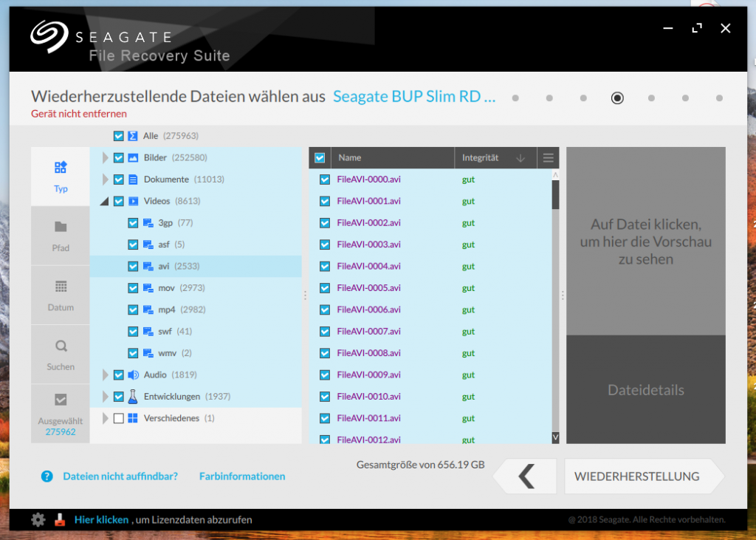This screenshot has height=540, width=756.
Task: Open 'Dateien nicht auffindbar?' link
Action: click(x=120, y=476)
